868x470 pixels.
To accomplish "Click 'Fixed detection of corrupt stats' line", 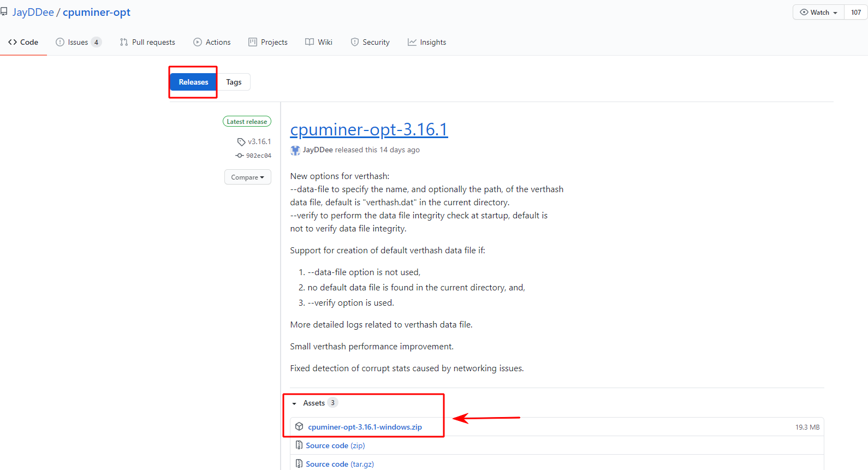I will 407,368.
